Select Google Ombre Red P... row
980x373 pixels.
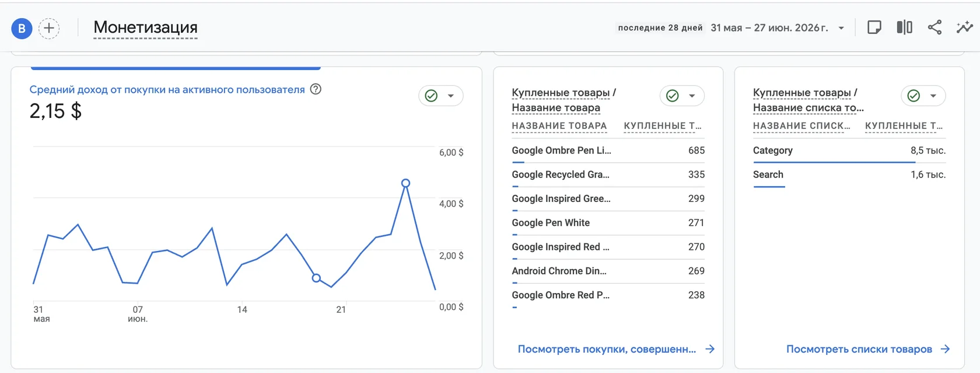[608, 295]
